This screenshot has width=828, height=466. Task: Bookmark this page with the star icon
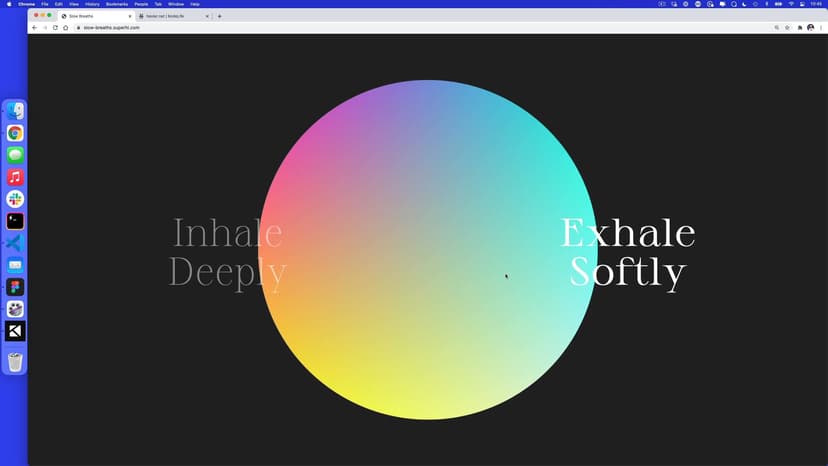pos(788,27)
